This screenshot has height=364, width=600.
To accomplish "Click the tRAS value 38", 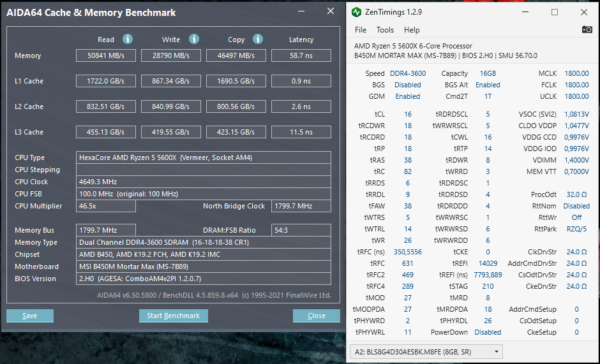I will [x=408, y=160].
